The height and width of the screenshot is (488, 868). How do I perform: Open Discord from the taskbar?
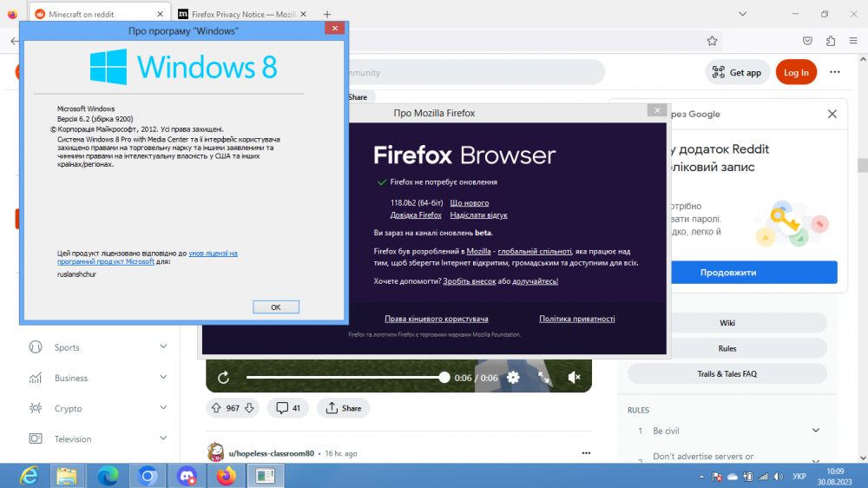187,476
